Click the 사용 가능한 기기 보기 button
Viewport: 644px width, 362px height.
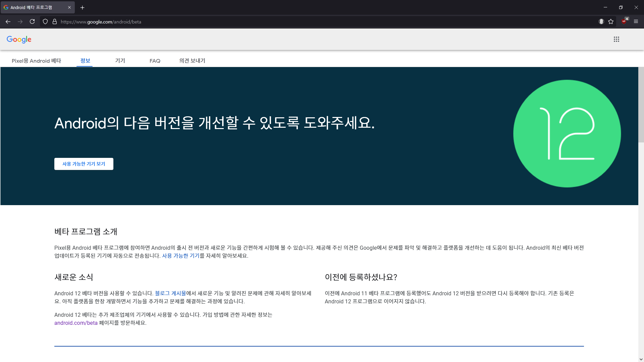84,164
